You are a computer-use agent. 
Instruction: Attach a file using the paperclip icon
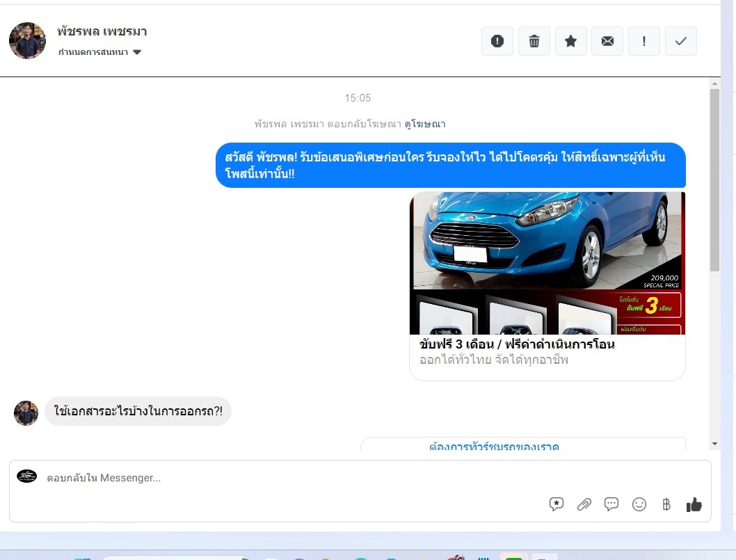tap(584, 504)
